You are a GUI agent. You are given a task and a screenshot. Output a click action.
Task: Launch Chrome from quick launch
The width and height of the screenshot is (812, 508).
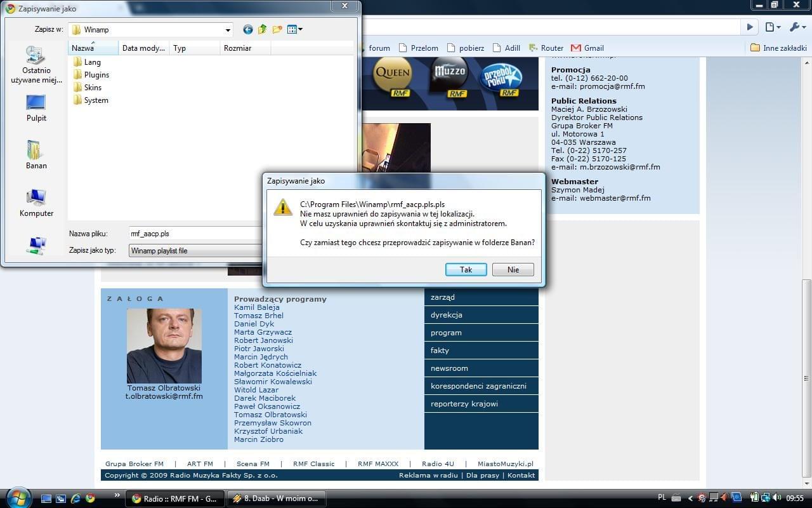[91, 498]
